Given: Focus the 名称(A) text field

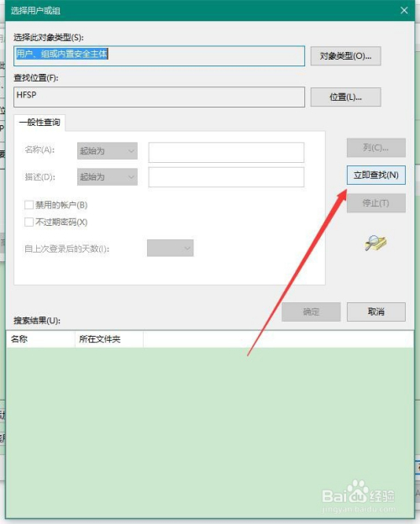Looking at the screenshot, I should point(227,152).
